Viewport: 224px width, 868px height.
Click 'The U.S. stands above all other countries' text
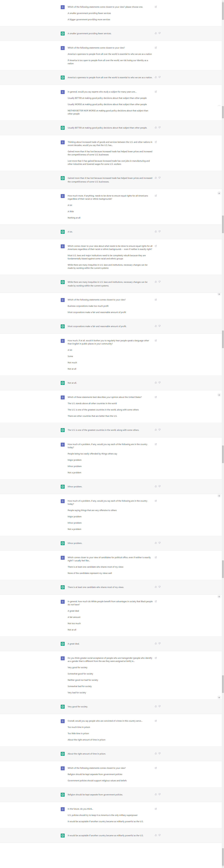click(x=92, y=403)
